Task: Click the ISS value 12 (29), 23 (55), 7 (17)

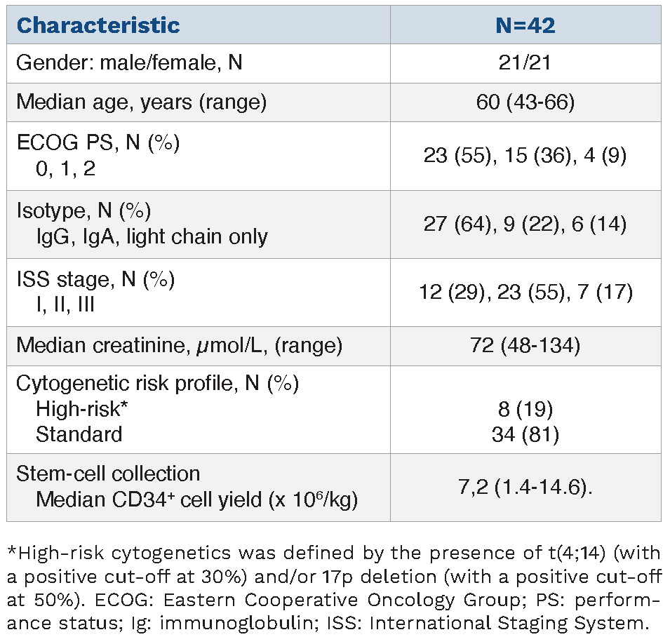Action: 525,291
